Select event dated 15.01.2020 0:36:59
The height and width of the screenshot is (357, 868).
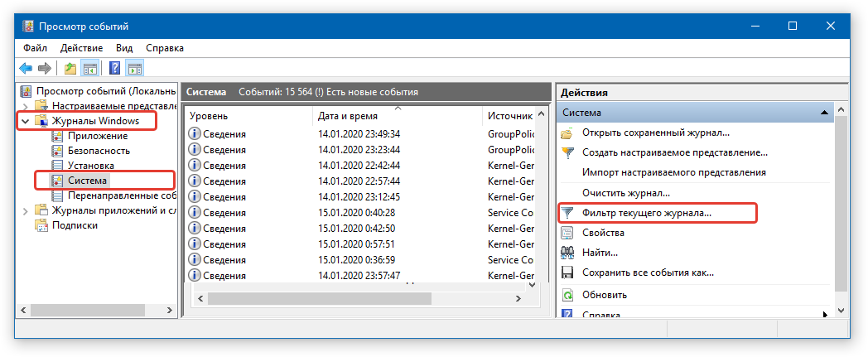359,259
